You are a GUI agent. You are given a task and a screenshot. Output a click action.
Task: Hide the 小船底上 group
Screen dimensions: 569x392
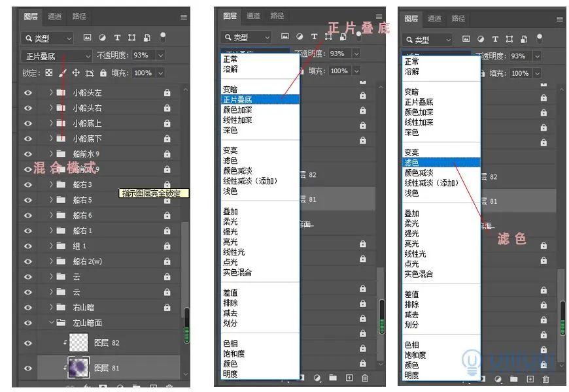(x=28, y=123)
